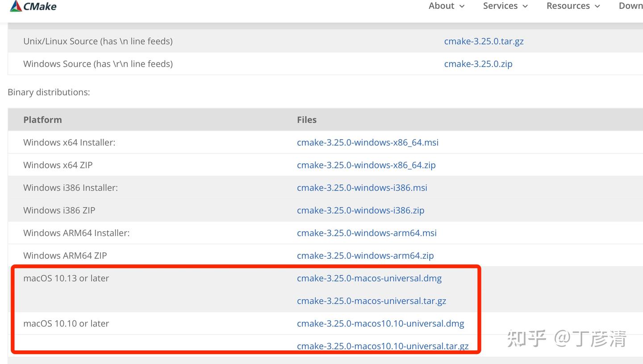Screen dimensions: 643x364
Task: Download cmake-3.25.0-macos10.10-universal.dmg image
Action: (x=380, y=323)
